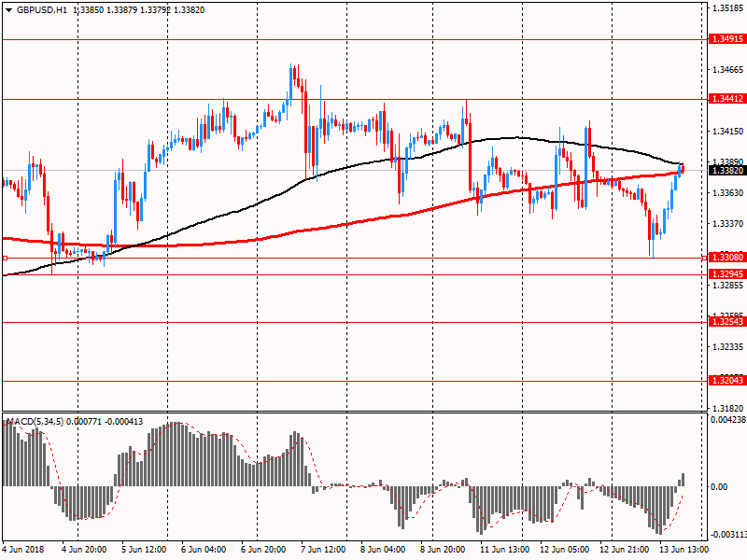Open the chart menu triangle beside GBPUSD,H1
This screenshot has height=560, width=747.
tap(8, 10)
